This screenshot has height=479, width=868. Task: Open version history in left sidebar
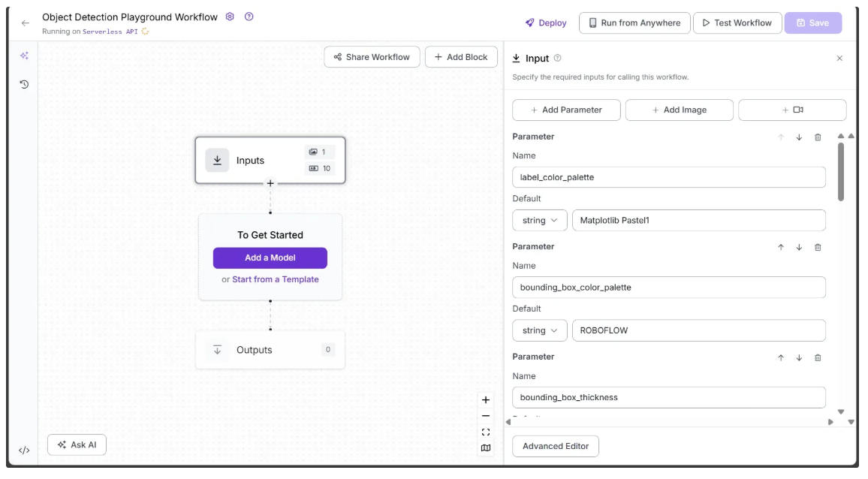point(24,84)
